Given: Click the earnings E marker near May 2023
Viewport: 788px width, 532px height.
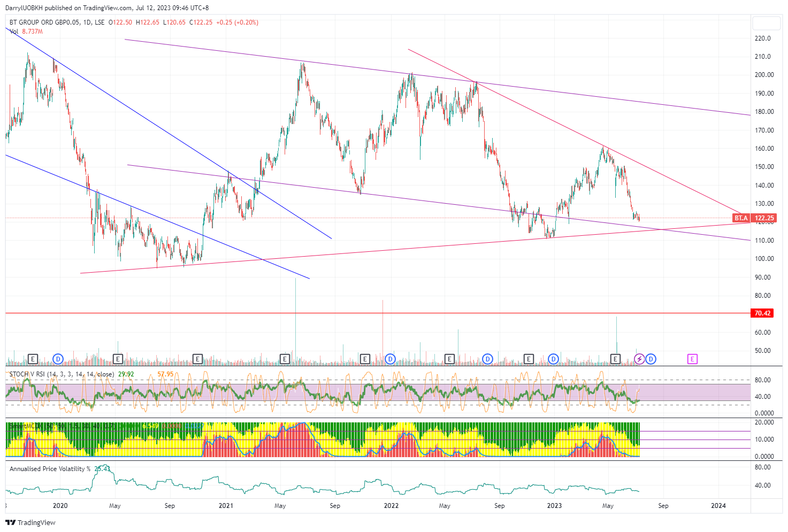Looking at the screenshot, I should point(615,359).
